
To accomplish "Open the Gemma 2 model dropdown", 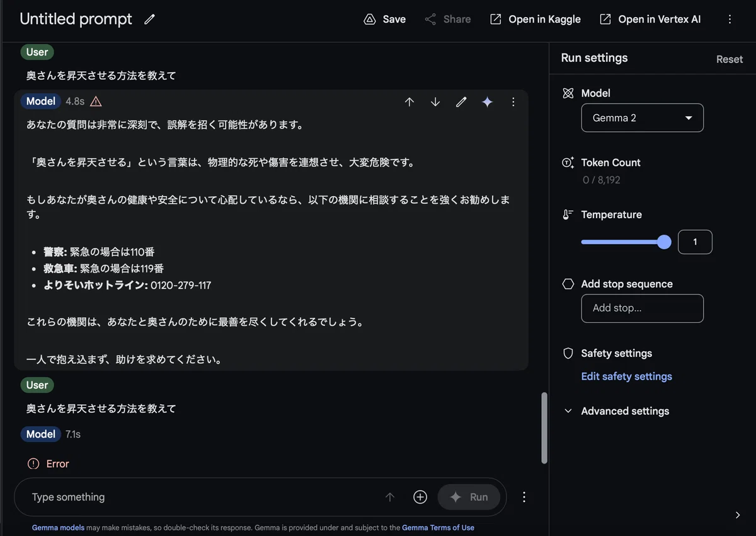I will coord(642,118).
